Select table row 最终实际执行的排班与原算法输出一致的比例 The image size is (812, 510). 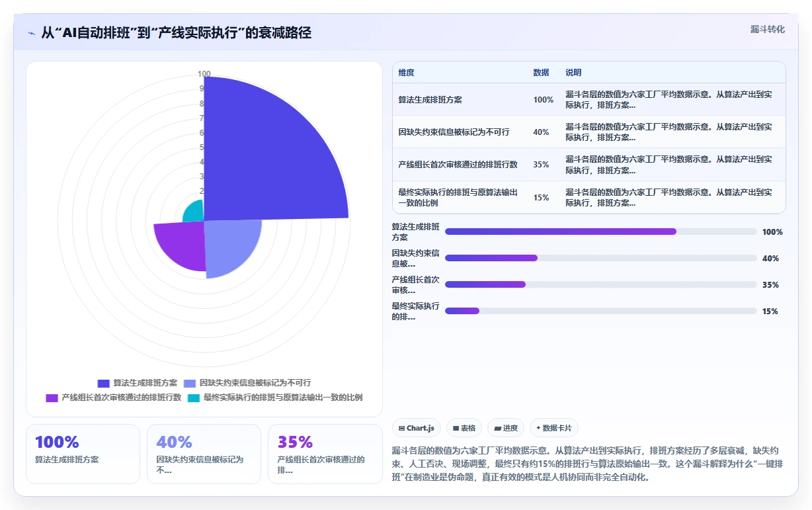tap(589, 197)
